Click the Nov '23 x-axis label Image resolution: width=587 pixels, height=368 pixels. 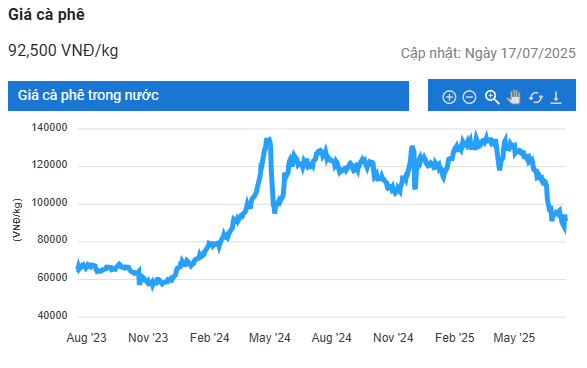[148, 338]
